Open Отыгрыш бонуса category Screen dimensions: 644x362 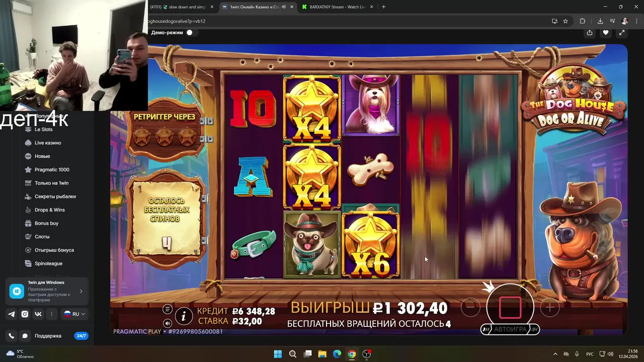coord(54,250)
